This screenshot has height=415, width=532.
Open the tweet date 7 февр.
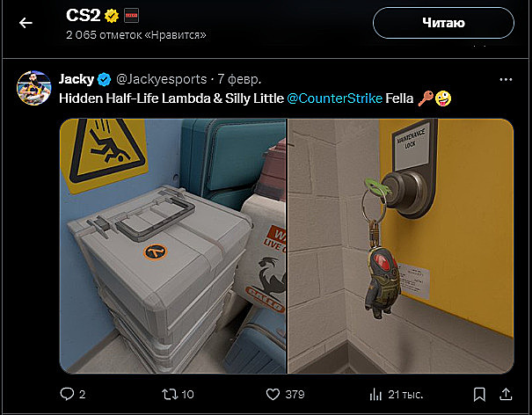[x=239, y=79]
